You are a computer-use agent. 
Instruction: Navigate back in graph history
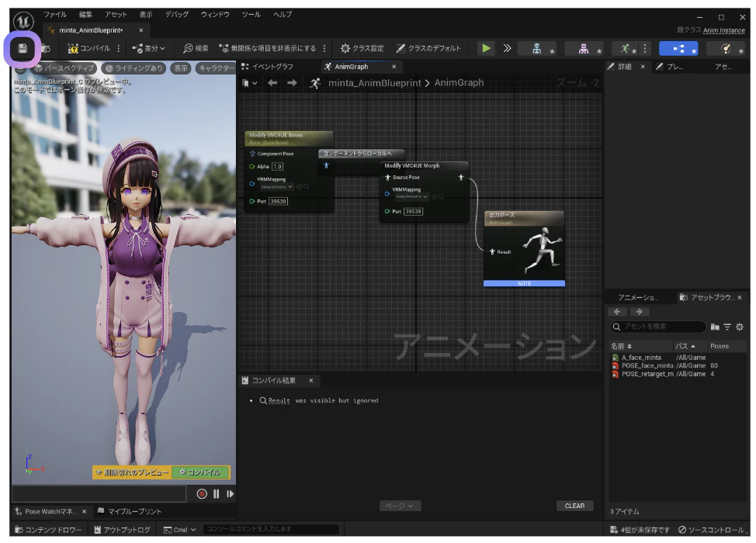[272, 83]
